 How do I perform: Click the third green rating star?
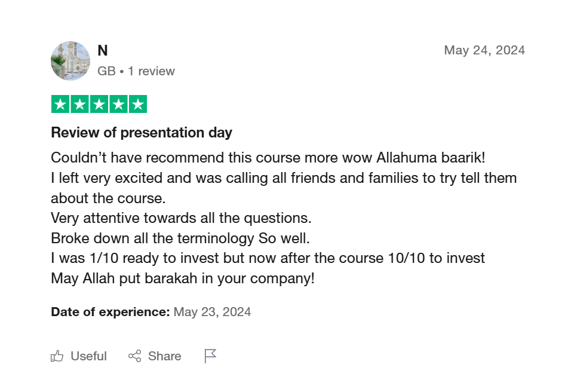[x=99, y=105]
